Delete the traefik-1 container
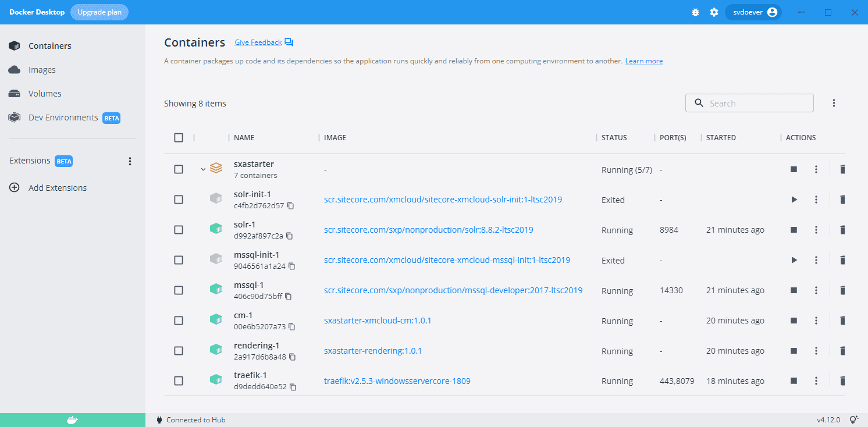Screen dimensions: 868x427 pos(842,381)
